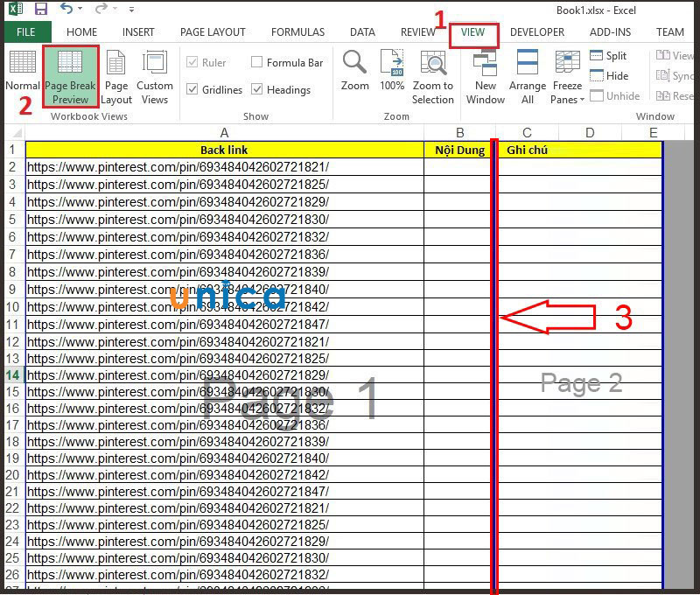This screenshot has height=595, width=700.
Task: Redo the last action
Action: click(101, 9)
